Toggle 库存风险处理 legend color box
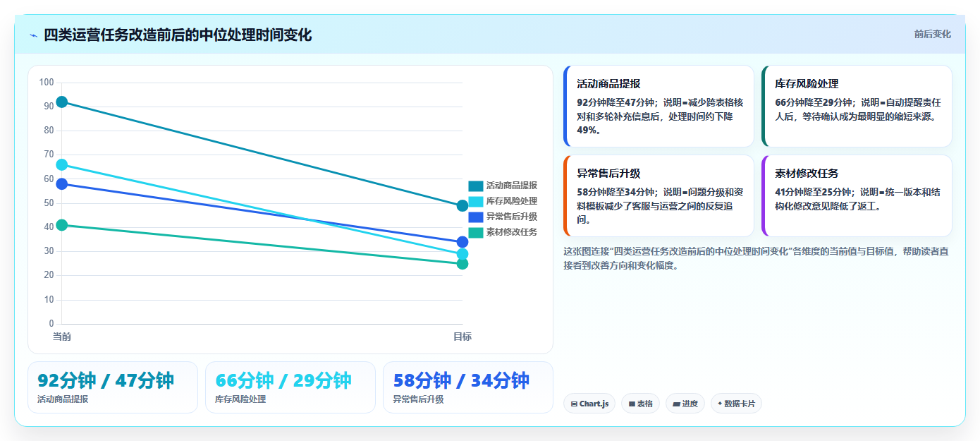Image resolution: width=980 pixels, height=441 pixels. click(x=476, y=201)
